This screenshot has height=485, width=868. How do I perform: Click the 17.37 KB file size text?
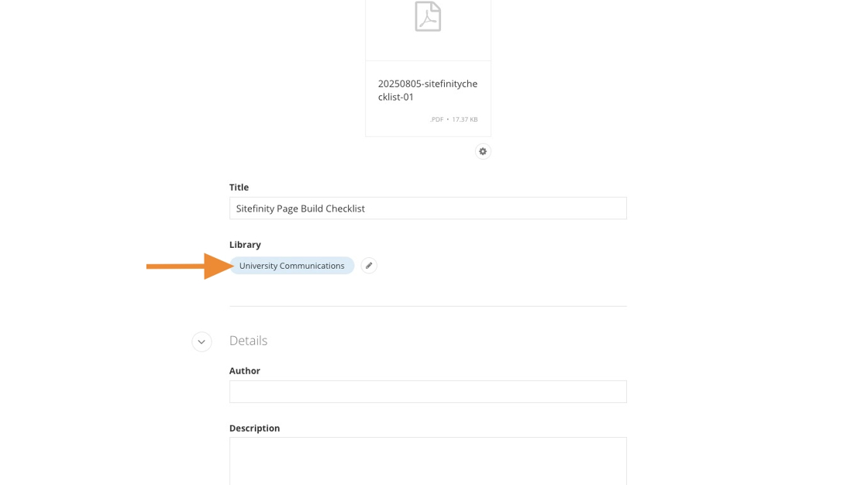[465, 119]
